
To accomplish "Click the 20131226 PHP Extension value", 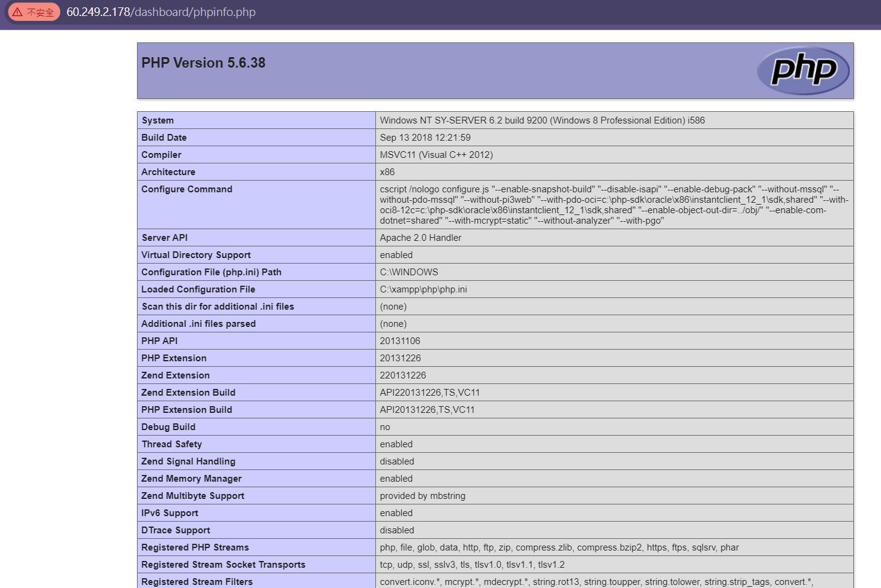I will pos(400,358).
